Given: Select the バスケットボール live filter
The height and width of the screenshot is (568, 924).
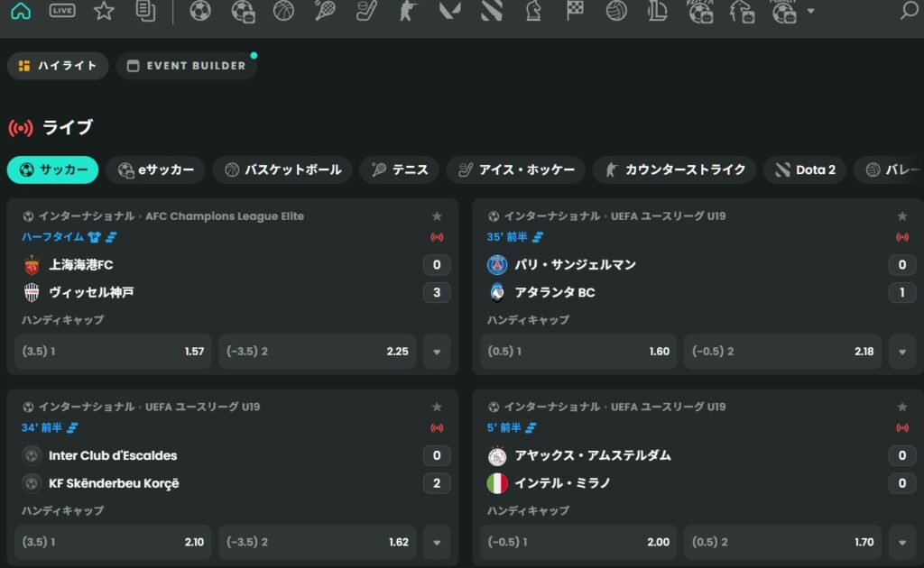Looking at the screenshot, I should (x=282, y=169).
